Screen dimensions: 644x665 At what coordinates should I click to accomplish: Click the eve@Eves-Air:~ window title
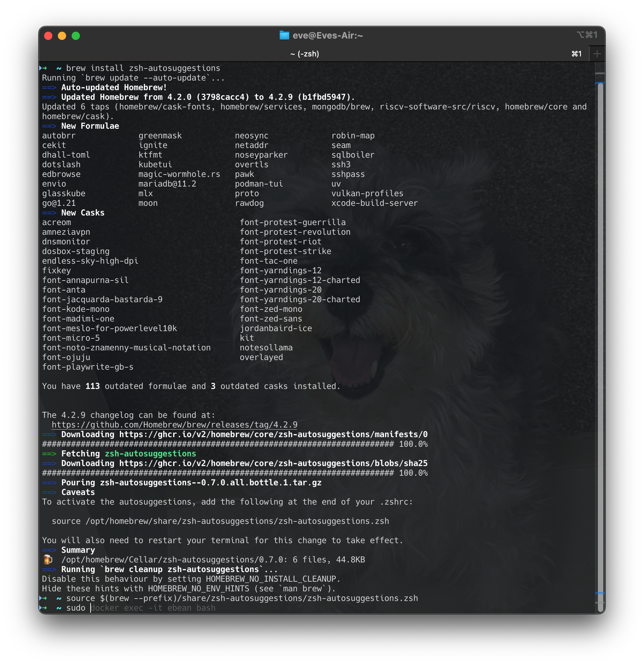coord(328,35)
